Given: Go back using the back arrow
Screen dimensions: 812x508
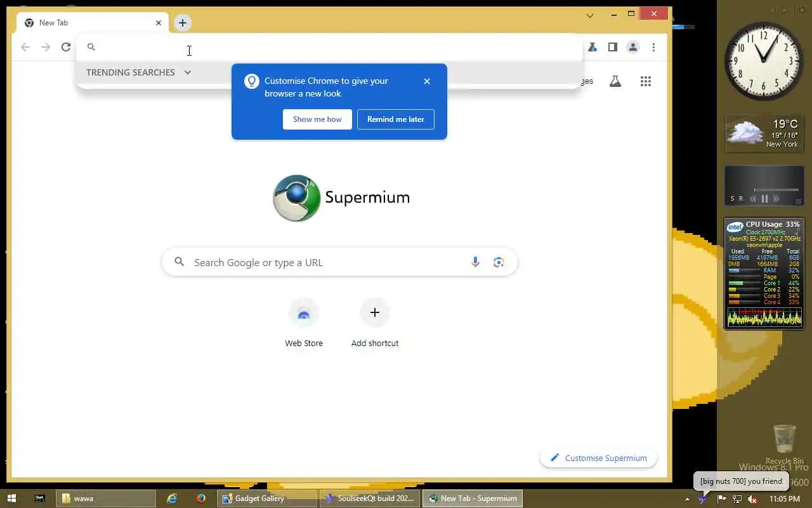Looking at the screenshot, I should (x=25, y=47).
